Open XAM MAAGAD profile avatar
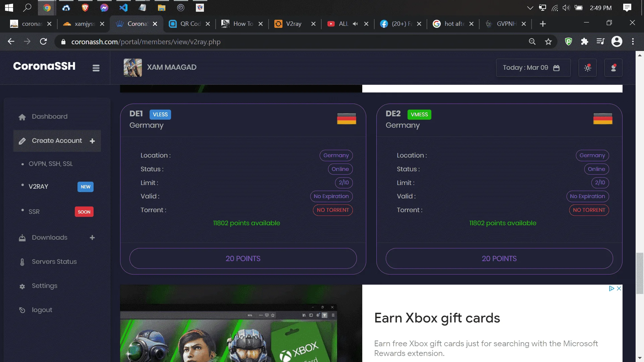The height and width of the screenshot is (362, 644). coord(132,67)
